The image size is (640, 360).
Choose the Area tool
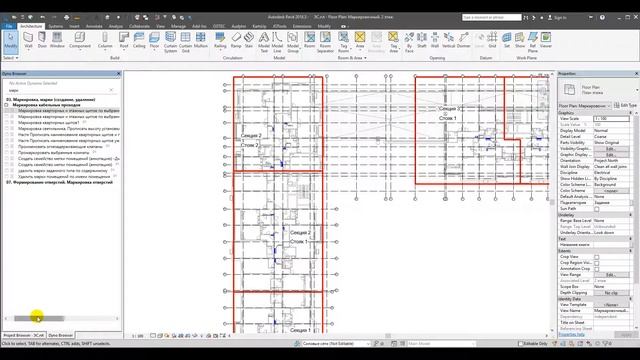click(360, 41)
